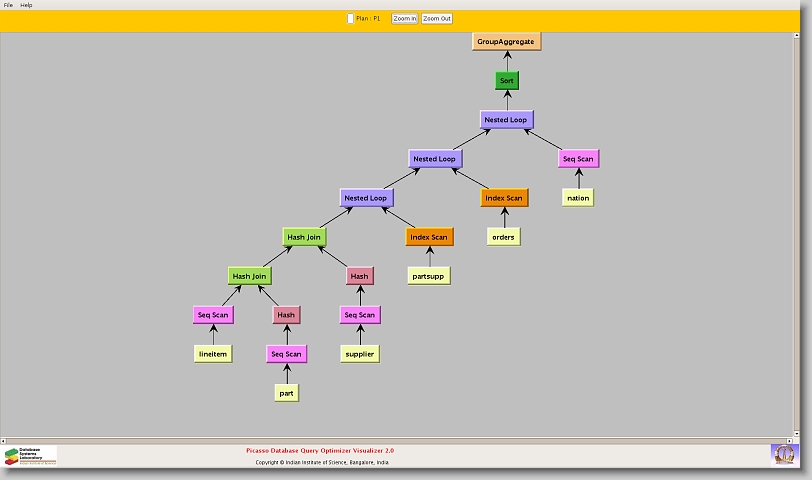This screenshot has width=812, height=480.
Task: Click the Hash node above part's Seq Scan
Action: (286, 315)
